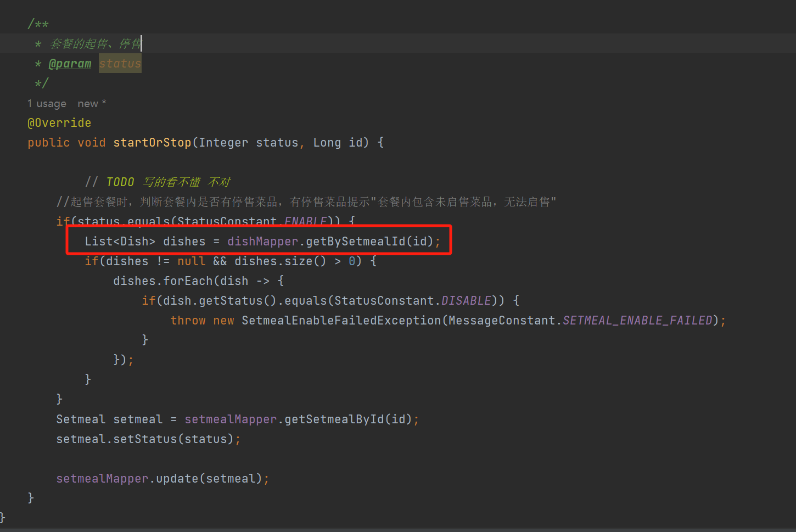Click dishMapper in the getBySetmealId call
Screen dimensions: 796x532
coord(262,242)
